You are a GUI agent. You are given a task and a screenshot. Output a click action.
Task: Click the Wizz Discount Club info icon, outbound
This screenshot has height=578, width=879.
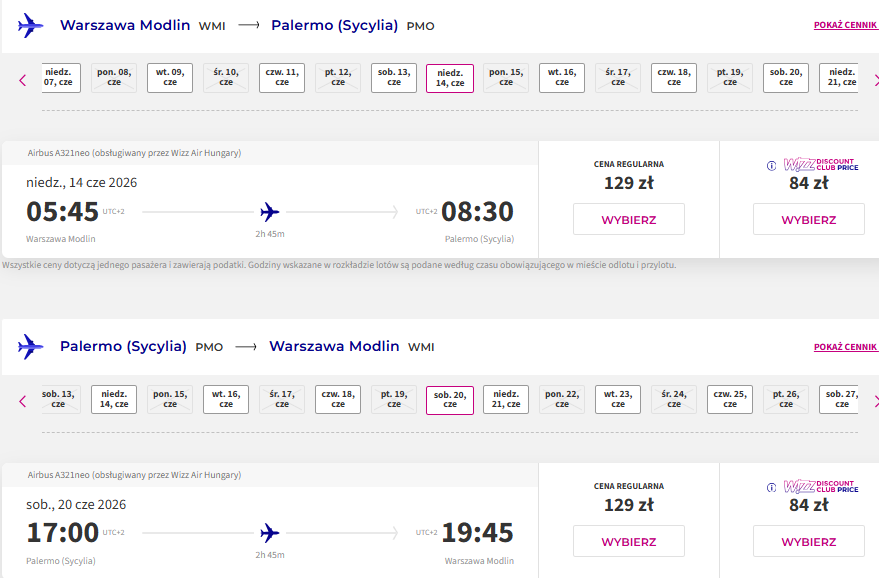771,165
